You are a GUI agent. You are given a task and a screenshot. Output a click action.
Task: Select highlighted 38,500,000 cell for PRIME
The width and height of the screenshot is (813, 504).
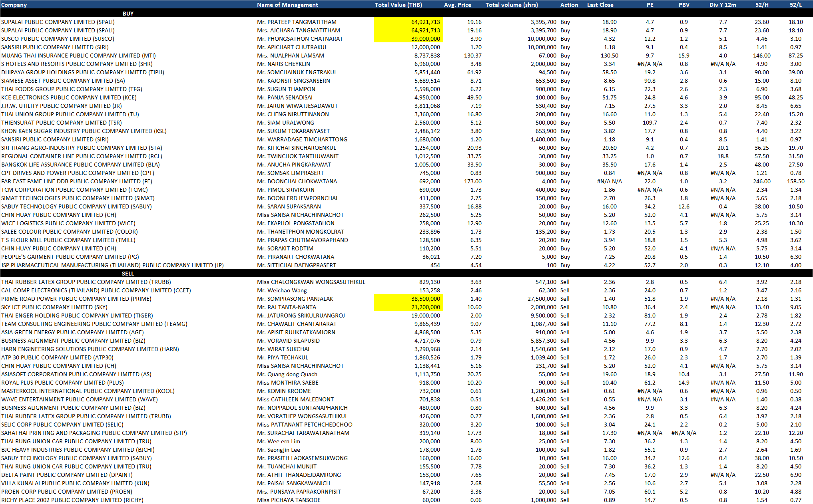(x=425, y=299)
